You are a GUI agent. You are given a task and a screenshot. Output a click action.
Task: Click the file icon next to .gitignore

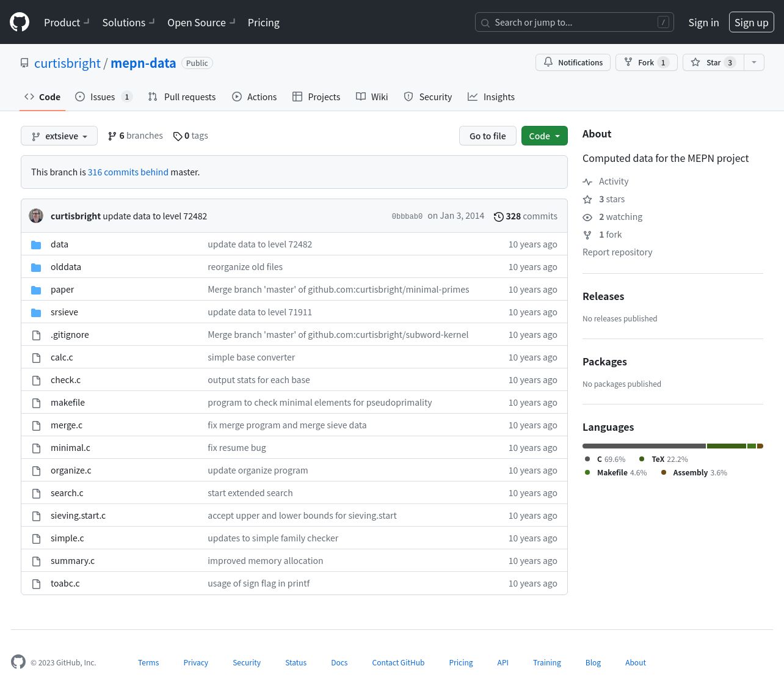[36, 335]
